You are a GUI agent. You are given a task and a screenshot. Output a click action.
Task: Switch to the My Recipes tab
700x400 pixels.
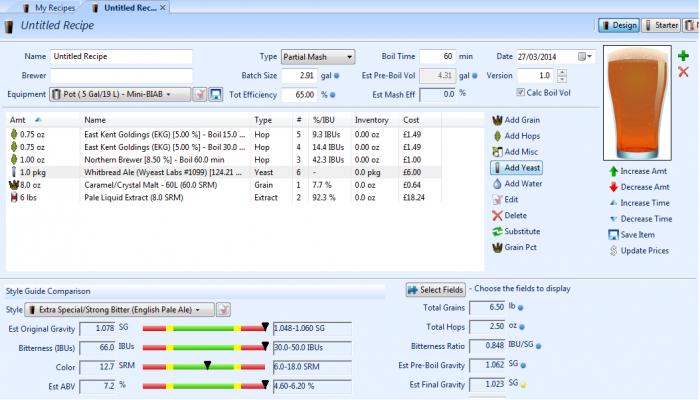click(49, 8)
